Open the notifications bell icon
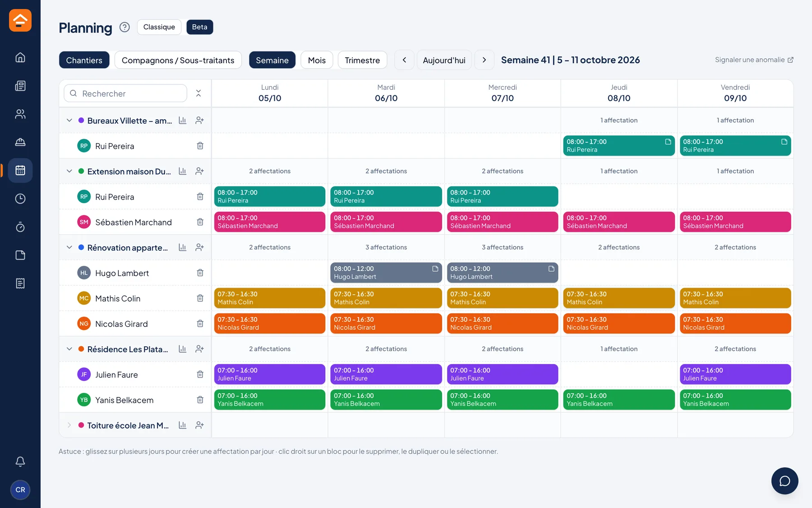This screenshot has height=508, width=812. 20,461
